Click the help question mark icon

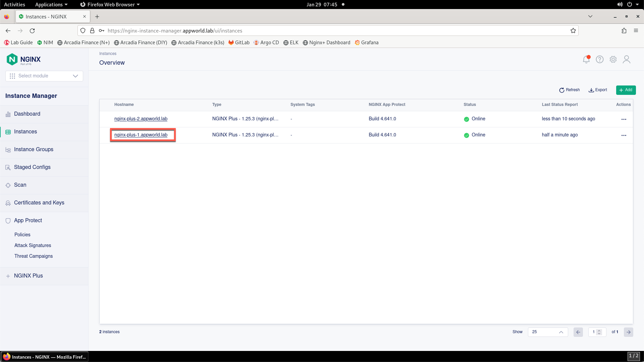(x=600, y=59)
